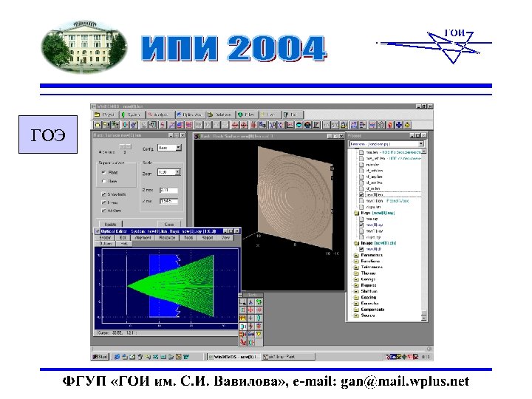Screen dimensions: 532x399
Task: Click the red-black globe icon in main toolbar
Action: point(307,125)
